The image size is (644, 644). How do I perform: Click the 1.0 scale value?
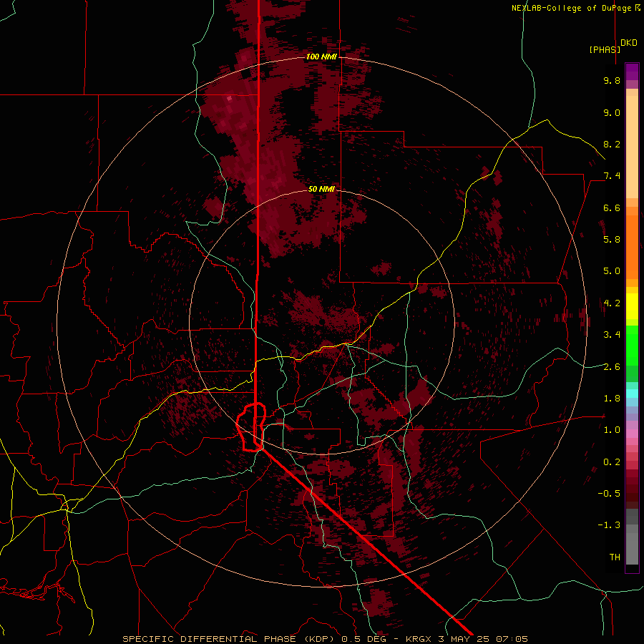coord(612,430)
